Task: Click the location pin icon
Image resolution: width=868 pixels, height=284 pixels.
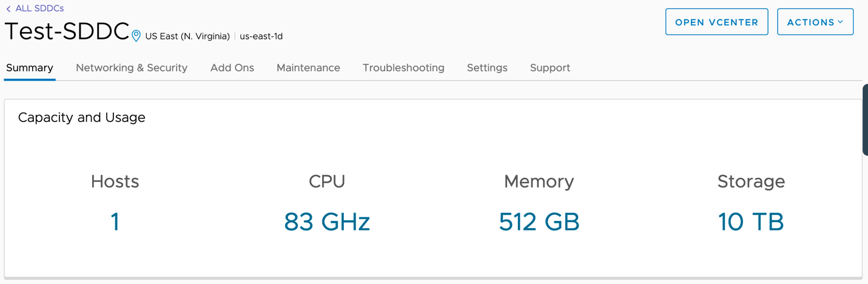Action: [x=136, y=36]
